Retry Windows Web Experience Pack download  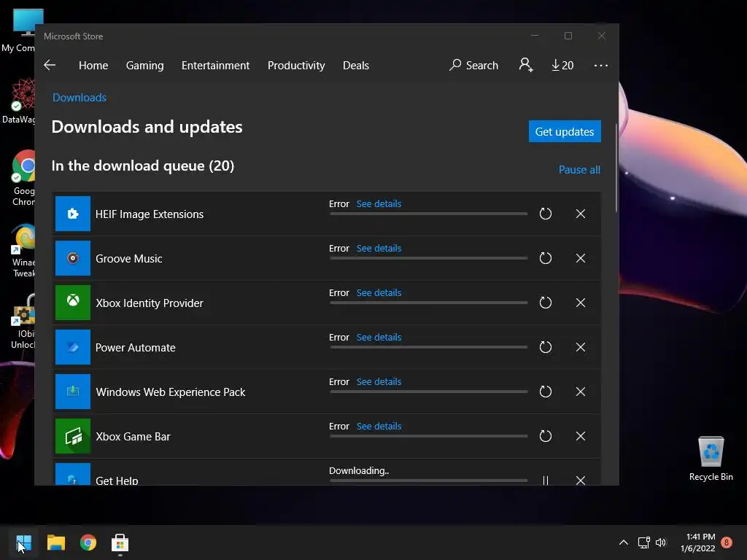tap(546, 392)
